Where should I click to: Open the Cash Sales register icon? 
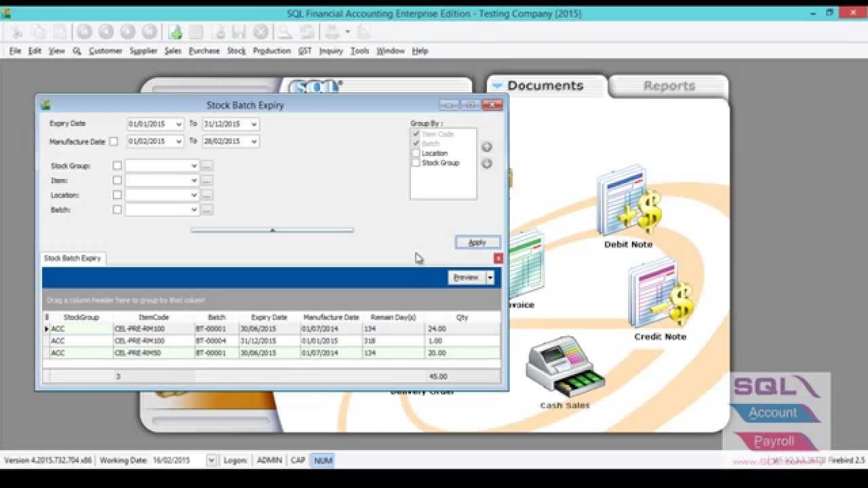click(x=565, y=373)
